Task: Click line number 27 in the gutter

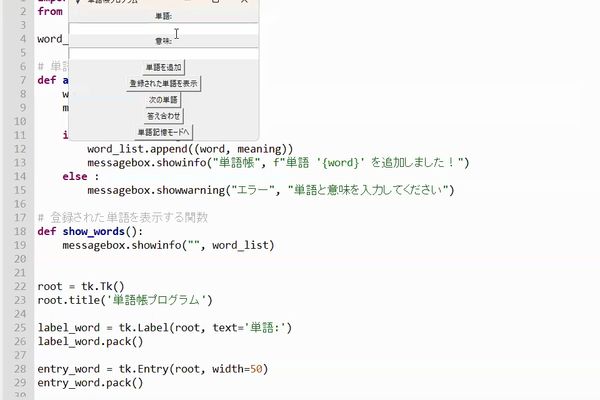Action: pyautogui.click(x=20, y=355)
